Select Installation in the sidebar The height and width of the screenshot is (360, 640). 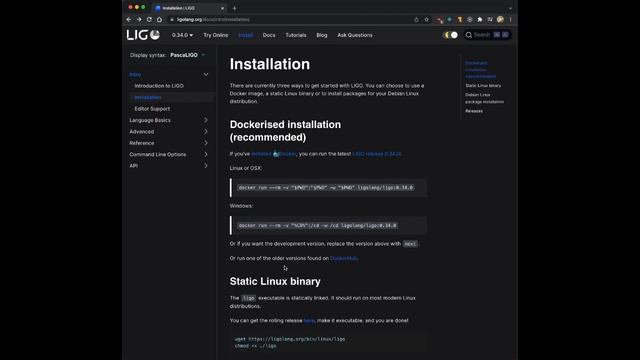[148, 97]
